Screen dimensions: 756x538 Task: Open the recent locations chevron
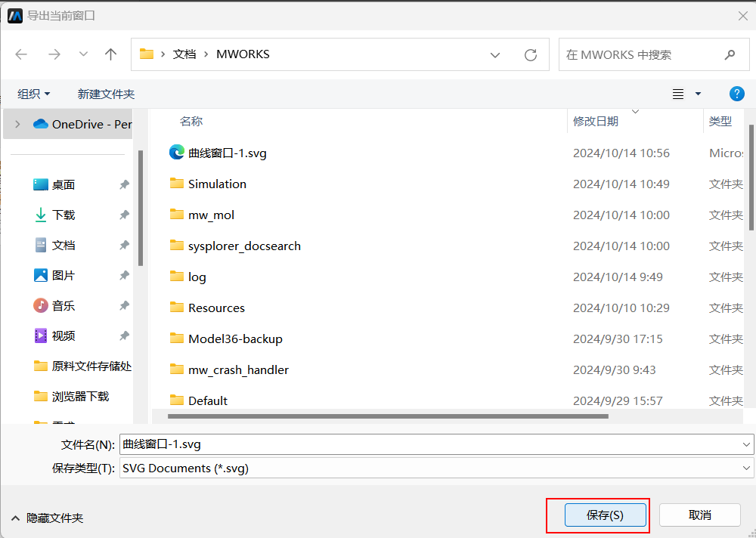83,54
